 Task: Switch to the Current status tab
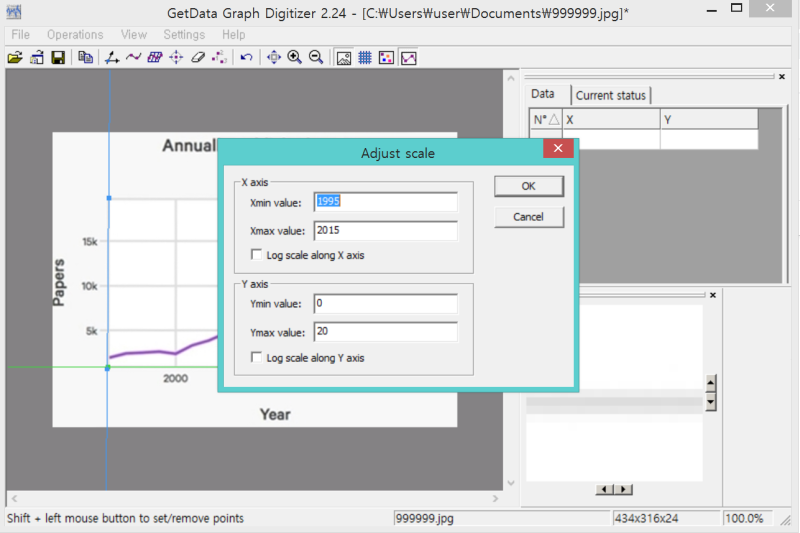pos(611,95)
